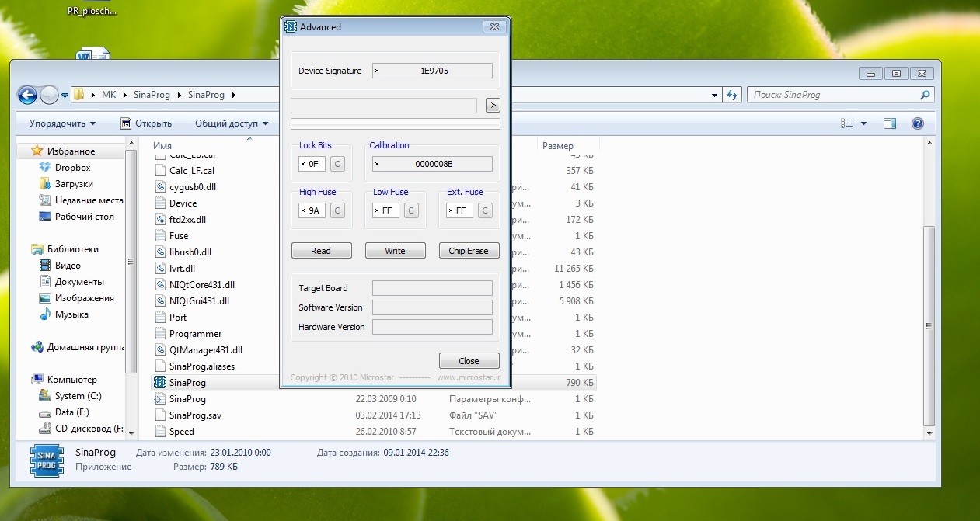Screen dimensions: 980x521
Task: Click the Explorer back navigation arrow
Action: (27, 95)
